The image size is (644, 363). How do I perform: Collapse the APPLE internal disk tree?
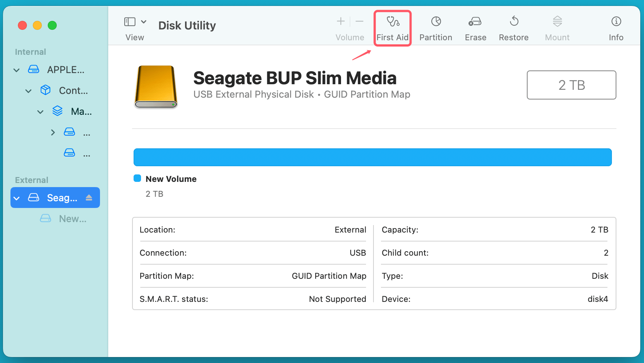click(x=16, y=70)
